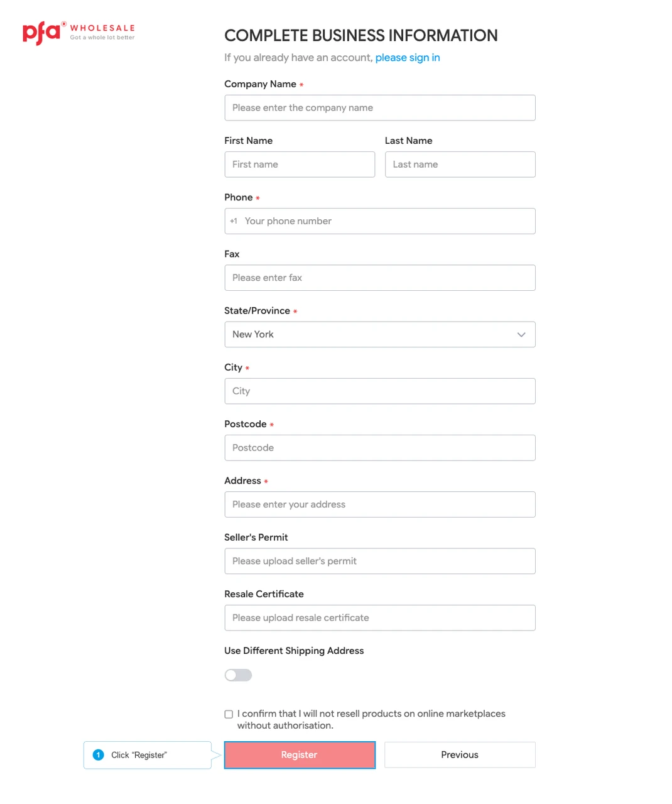Click the step 1 tooltip badge
The width and height of the screenshot is (672, 804).
coord(99,755)
